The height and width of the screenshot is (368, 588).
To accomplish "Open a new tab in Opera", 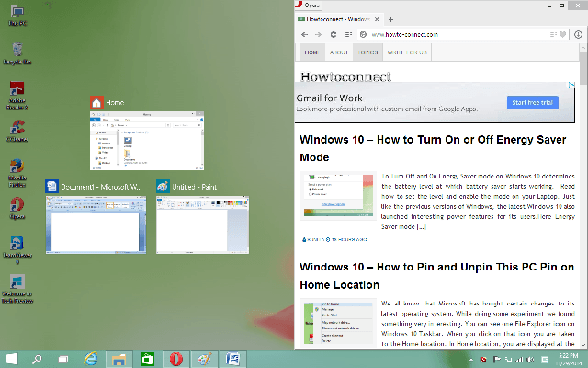I will 390,19.
